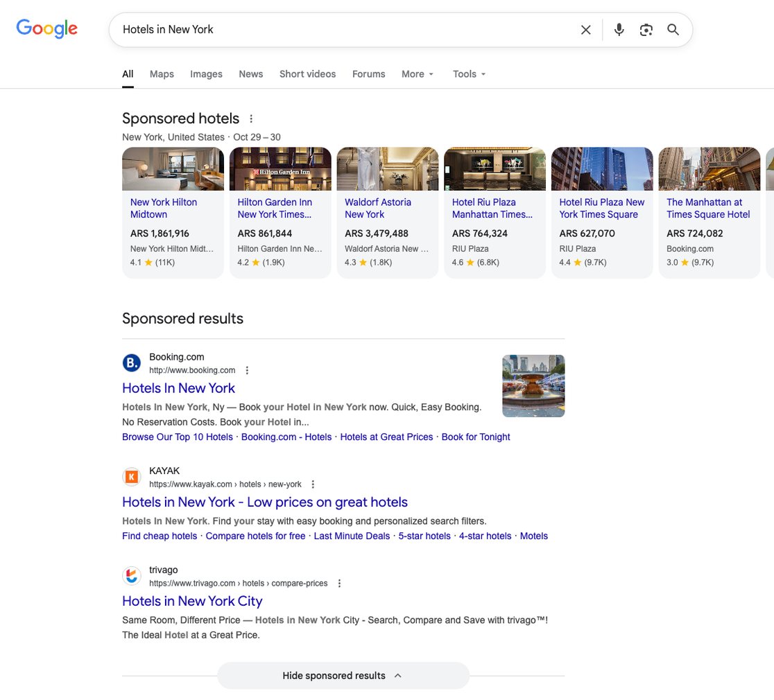Open the three-dot menu beside Sponsored hotels
Viewport: 774px width, 700px height.
tap(251, 119)
